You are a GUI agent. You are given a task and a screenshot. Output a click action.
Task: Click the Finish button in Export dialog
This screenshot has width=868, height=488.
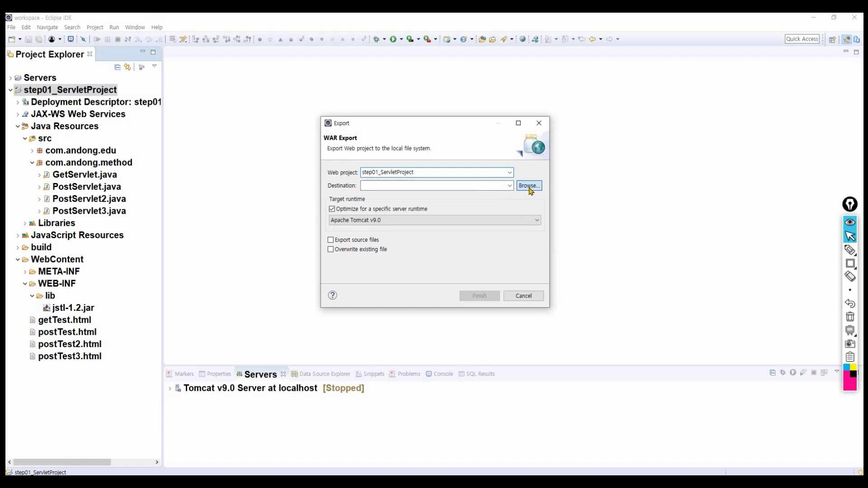point(479,296)
